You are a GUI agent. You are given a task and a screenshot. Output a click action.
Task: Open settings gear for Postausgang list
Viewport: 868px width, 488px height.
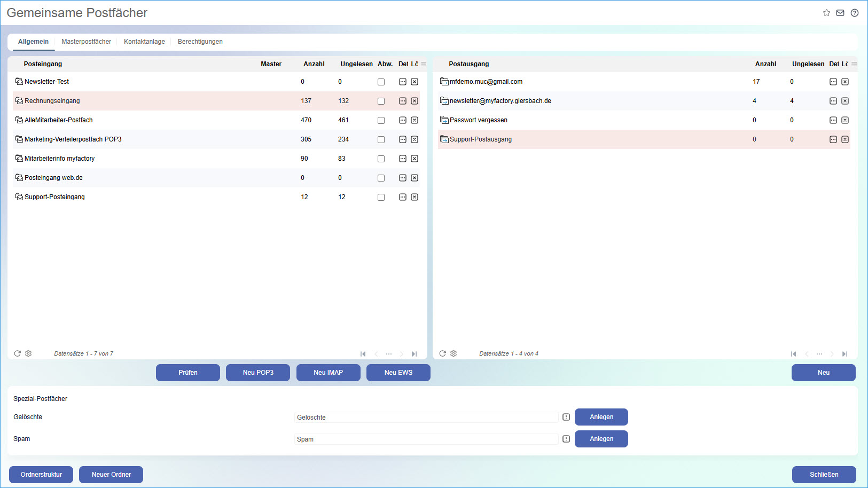coord(453,353)
